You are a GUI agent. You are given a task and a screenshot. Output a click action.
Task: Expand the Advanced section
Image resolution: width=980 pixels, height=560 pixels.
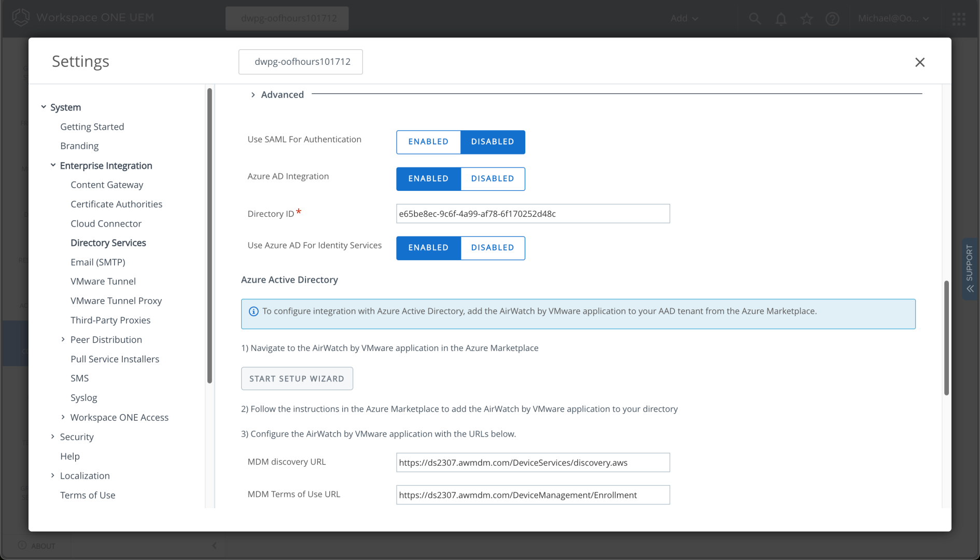[253, 95]
